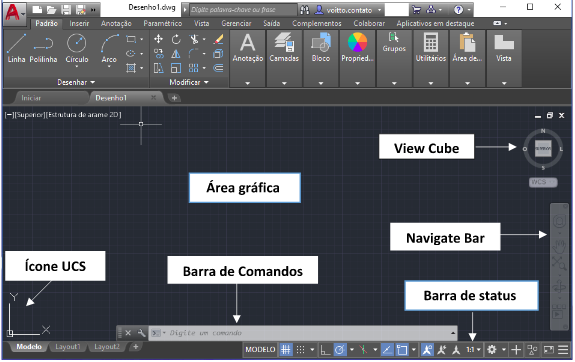
Task: Switch to the Layout1 tab
Action: pos(67,347)
